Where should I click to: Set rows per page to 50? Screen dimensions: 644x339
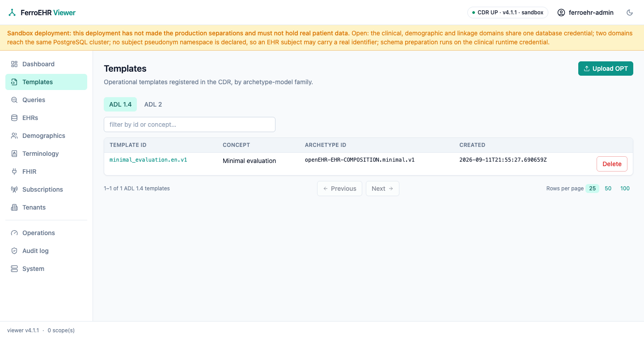[x=608, y=189]
